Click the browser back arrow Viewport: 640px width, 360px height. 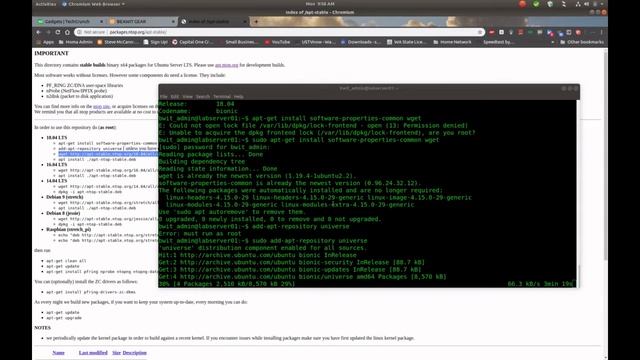pos(39,32)
